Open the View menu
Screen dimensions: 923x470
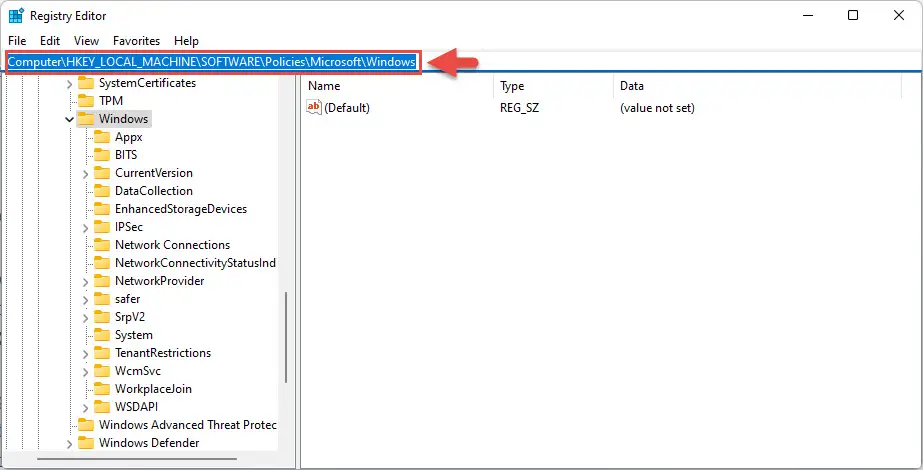pyautogui.click(x=87, y=41)
